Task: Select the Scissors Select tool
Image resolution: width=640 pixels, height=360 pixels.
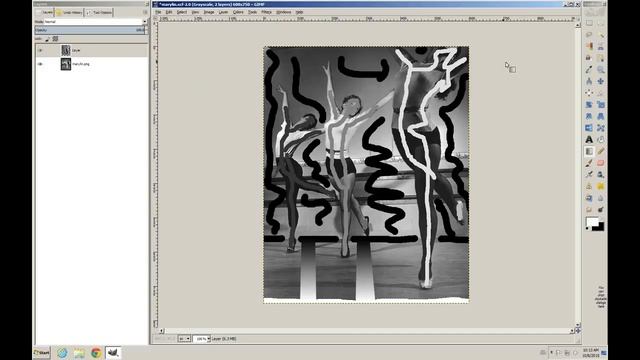Action: 600,46
